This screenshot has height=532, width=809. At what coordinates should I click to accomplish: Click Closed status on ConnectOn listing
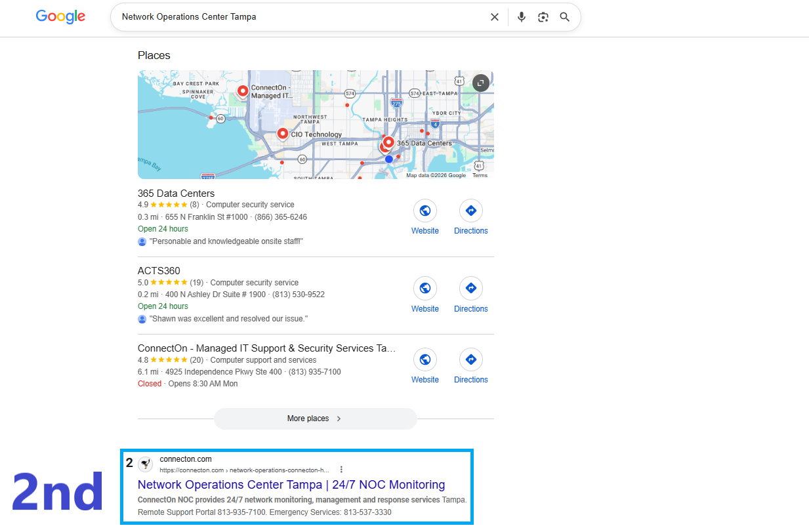pos(150,384)
